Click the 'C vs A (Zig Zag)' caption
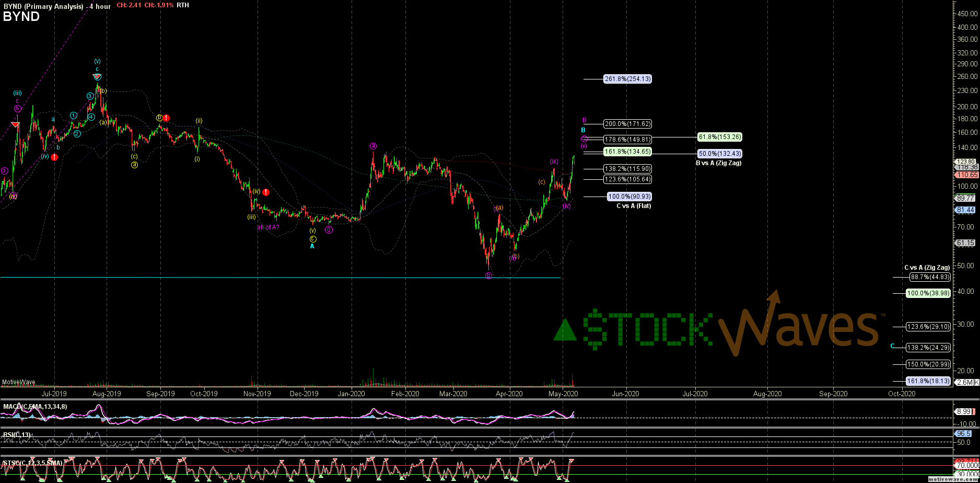The width and height of the screenshot is (980, 483). [x=927, y=268]
